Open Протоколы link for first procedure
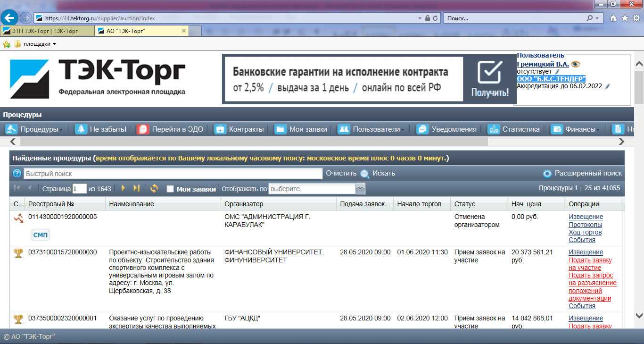 (x=585, y=225)
